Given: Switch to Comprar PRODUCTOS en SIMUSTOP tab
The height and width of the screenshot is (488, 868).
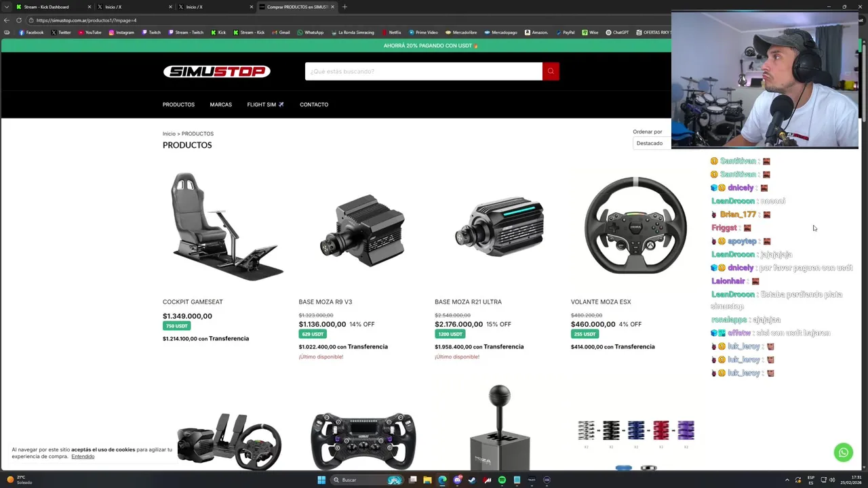Looking at the screenshot, I should pyautogui.click(x=296, y=7).
